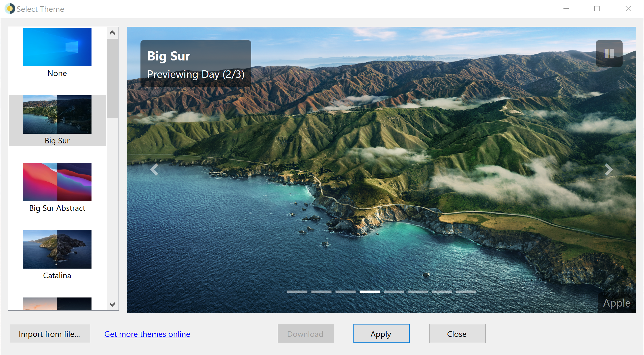Click the highlighted fourth slide indicator
644x355 pixels.
[x=369, y=292]
